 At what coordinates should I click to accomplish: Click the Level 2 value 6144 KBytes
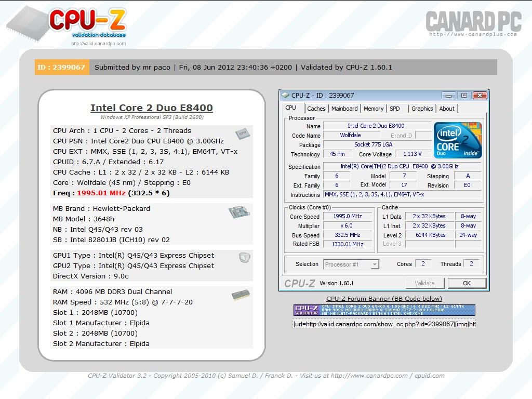429,235
